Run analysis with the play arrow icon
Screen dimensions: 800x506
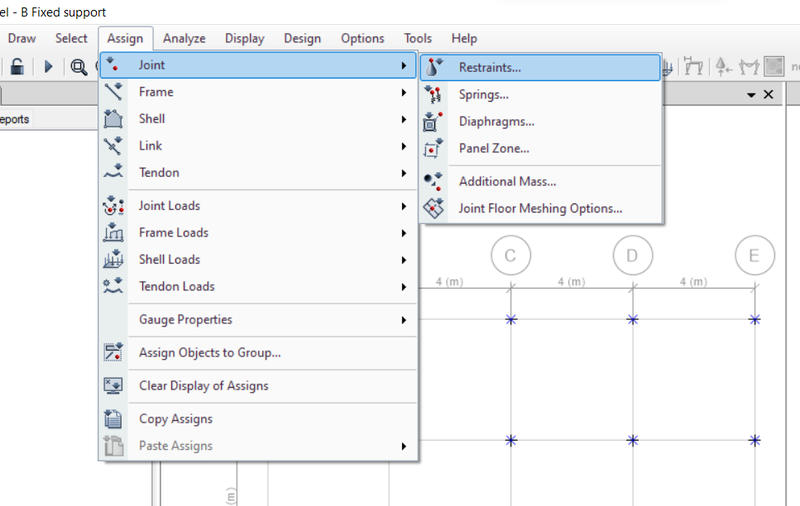click(x=48, y=66)
